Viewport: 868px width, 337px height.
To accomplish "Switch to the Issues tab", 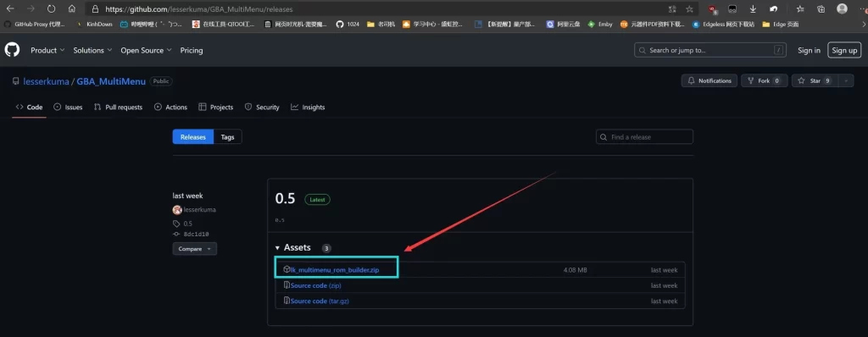I will [x=68, y=108].
